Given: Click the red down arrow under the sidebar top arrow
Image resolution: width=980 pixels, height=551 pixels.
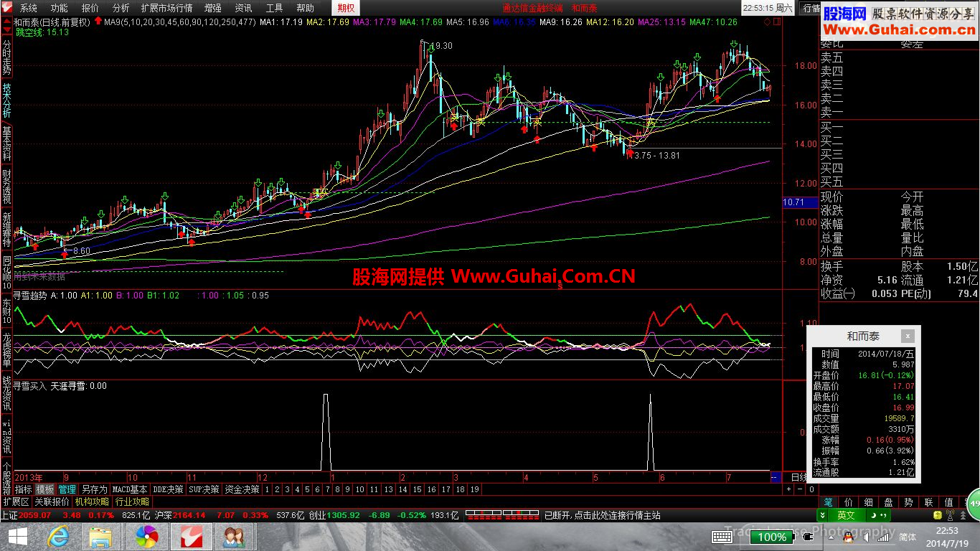Looking at the screenshot, I should point(7,29).
